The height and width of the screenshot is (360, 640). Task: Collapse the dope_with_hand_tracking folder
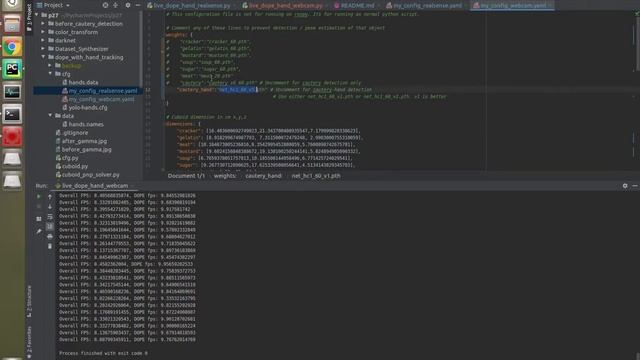[43, 57]
